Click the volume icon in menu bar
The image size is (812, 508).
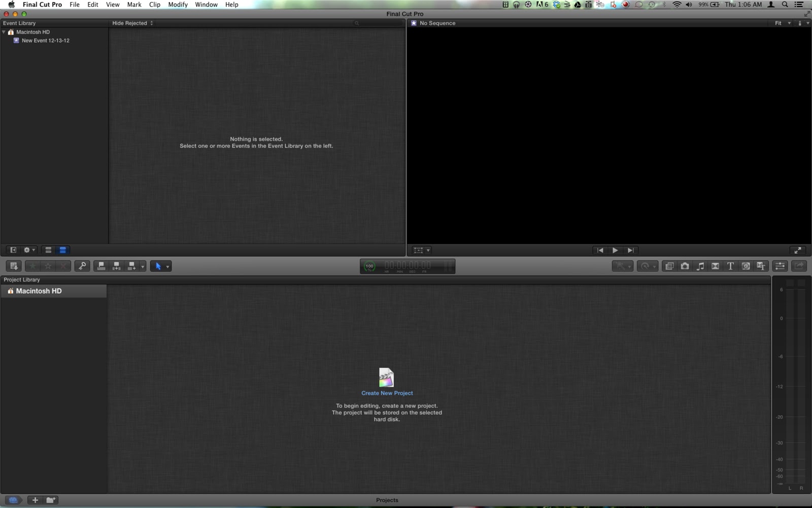pos(689,5)
